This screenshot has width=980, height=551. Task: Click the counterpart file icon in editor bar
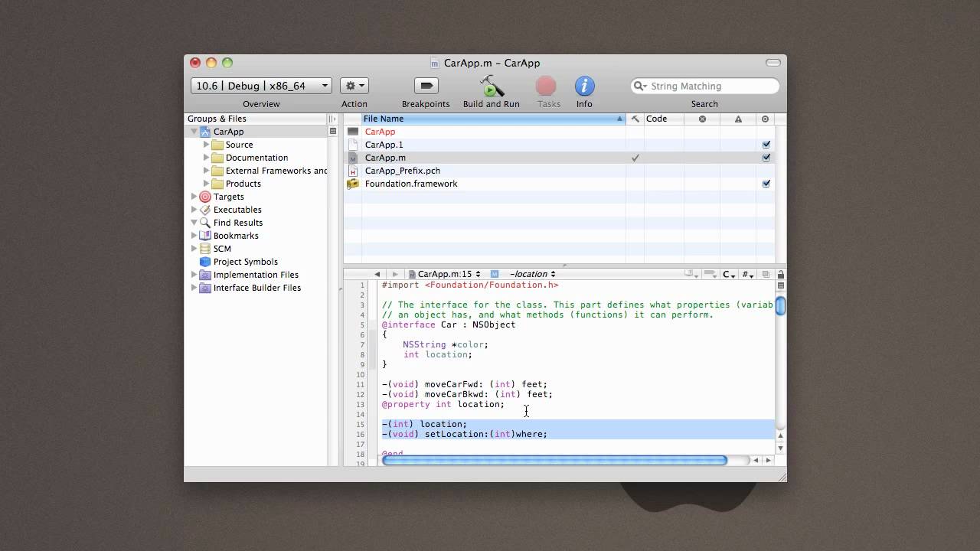click(x=766, y=274)
